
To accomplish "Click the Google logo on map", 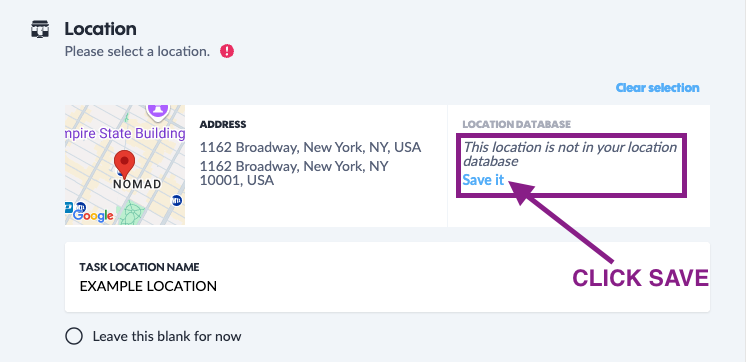I will [x=93, y=215].
